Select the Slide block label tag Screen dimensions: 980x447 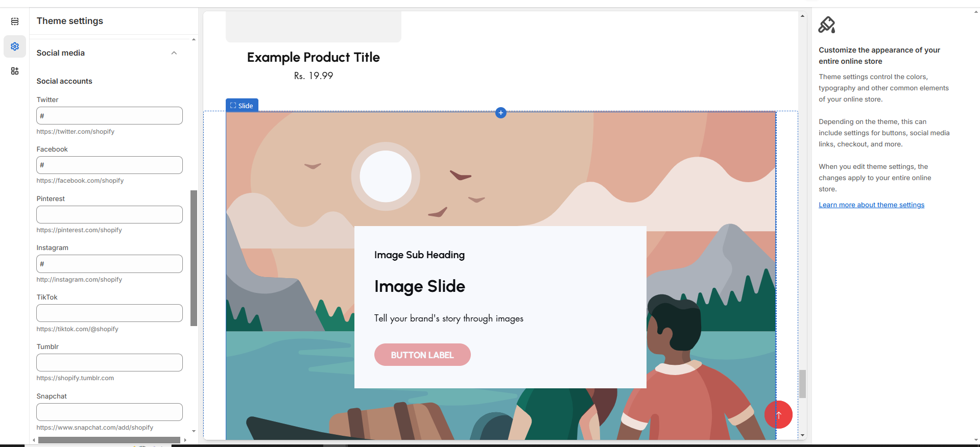coord(242,106)
